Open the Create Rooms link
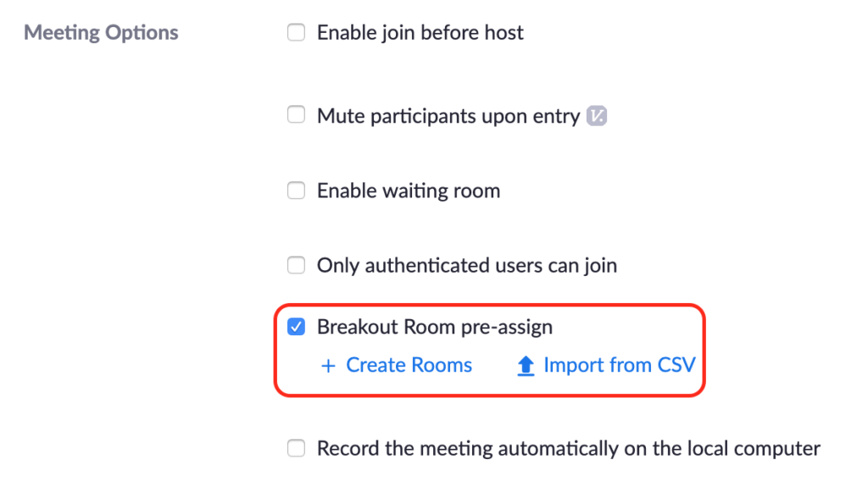The width and height of the screenshot is (868, 492). tap(409, 365)
